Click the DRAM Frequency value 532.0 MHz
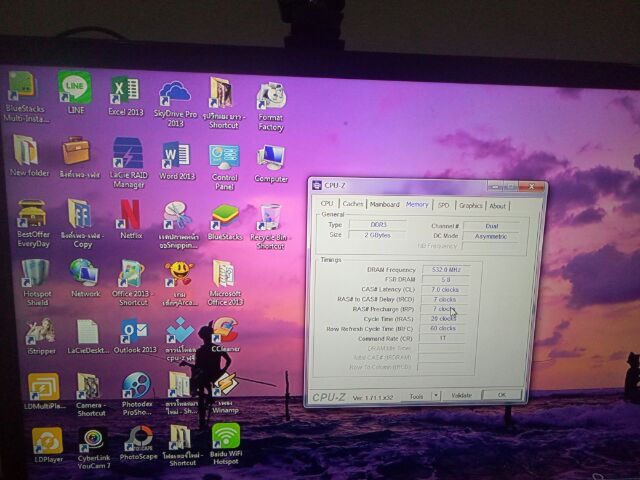The height and width of the screenshot is (480, 640). click(x=446, y=269)
